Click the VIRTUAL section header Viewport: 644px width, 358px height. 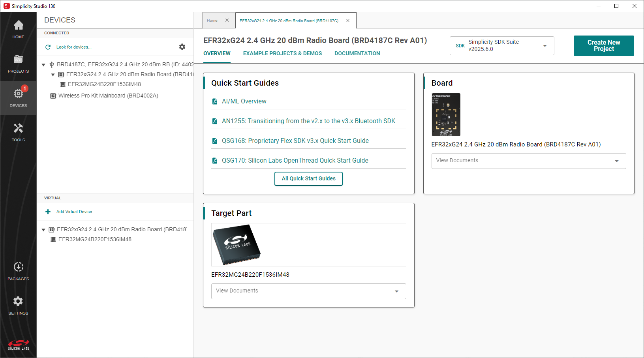pyautogui.click(x=53, y=198)
